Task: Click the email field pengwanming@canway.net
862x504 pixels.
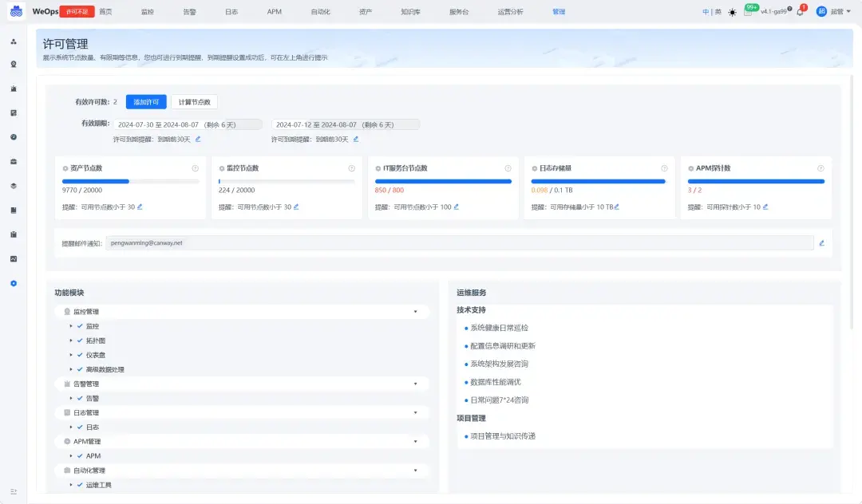Action: coord(460,242)
